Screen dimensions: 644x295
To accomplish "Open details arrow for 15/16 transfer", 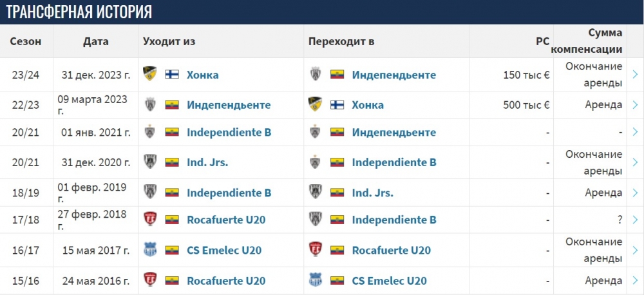I will tap(636, 281).
